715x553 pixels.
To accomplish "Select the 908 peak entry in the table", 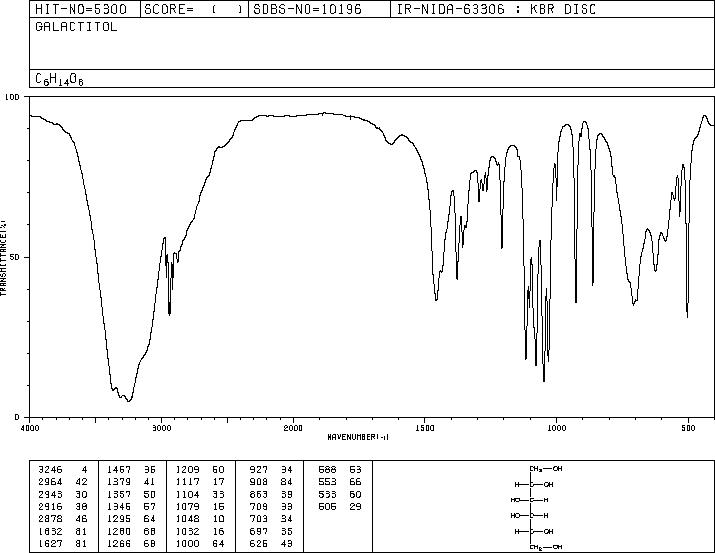I will (x=271, y=482).
